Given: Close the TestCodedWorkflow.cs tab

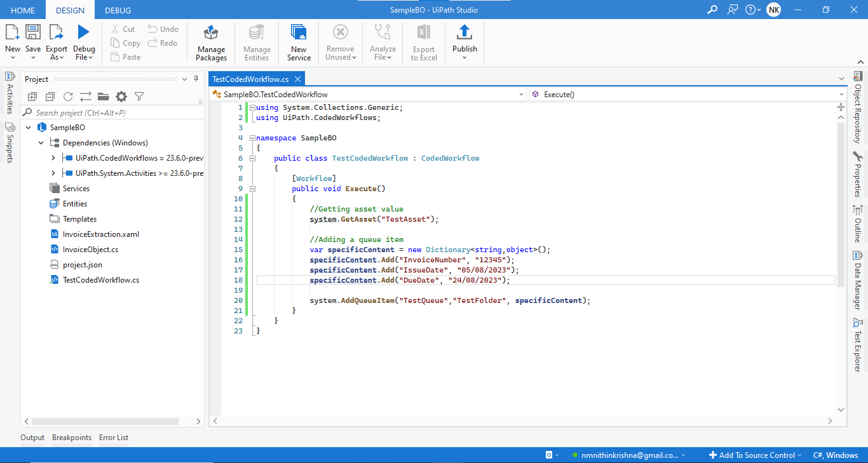Looking at the screenshot, I should (297, 79).
